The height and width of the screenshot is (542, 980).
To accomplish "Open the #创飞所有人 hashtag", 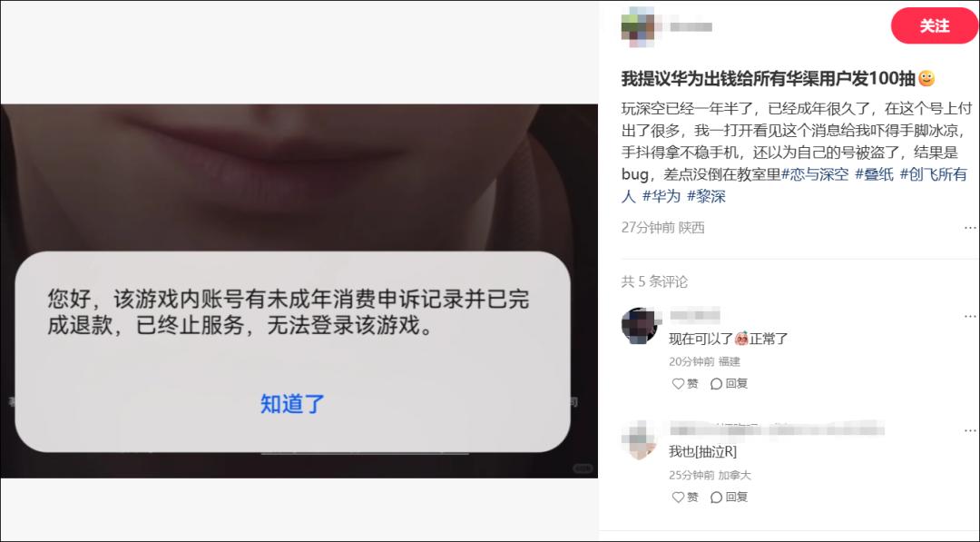I will [x=794, y=185].
